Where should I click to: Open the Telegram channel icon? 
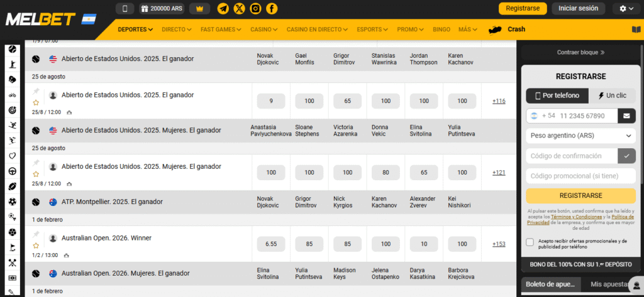tap(223, 8)
